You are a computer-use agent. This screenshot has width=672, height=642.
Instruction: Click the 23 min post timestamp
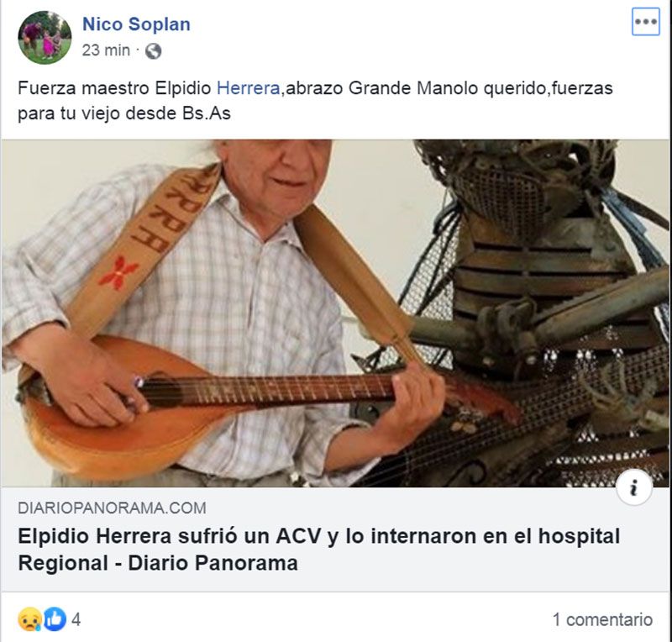[x=106, y=50]
